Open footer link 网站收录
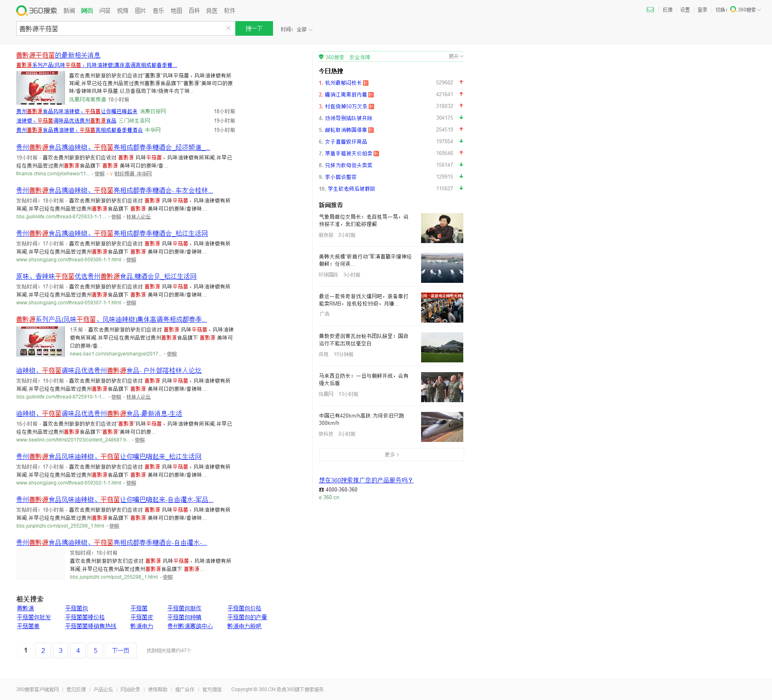 coord(130,689)
